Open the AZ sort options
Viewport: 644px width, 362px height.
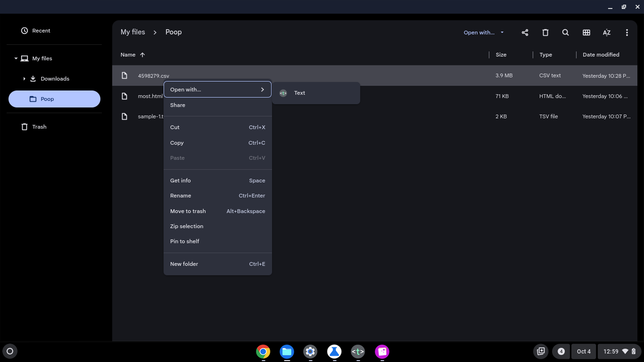click(x=606, y=33)
